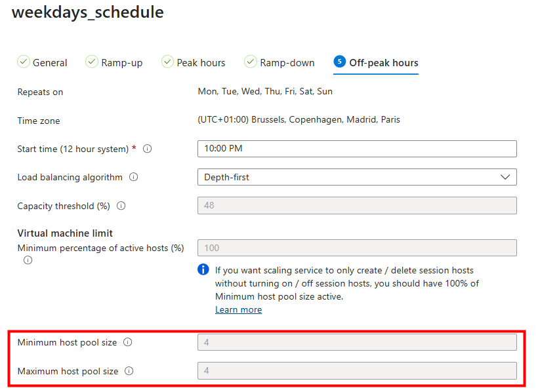Image resolution: width=538 pixels, height=392 pixels.
Task: Open the Learn more link
Action: pyautogui.click(x=238, y=309)
